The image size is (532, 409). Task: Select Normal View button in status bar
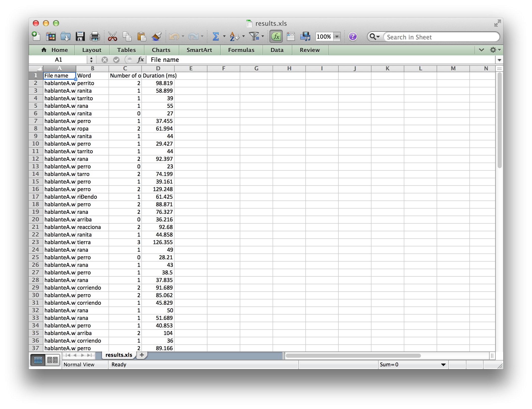pos(38,360)
